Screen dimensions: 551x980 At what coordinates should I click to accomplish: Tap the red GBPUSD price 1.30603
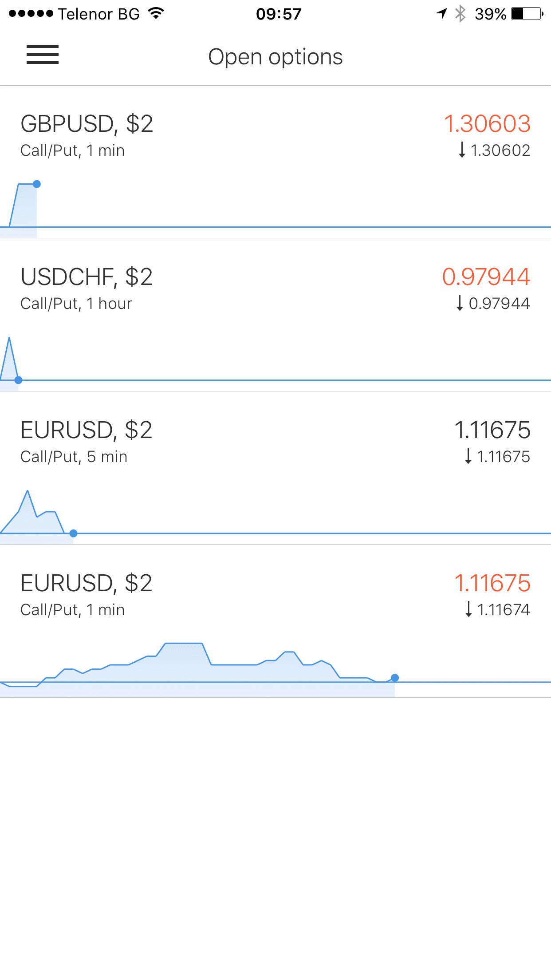487,124
